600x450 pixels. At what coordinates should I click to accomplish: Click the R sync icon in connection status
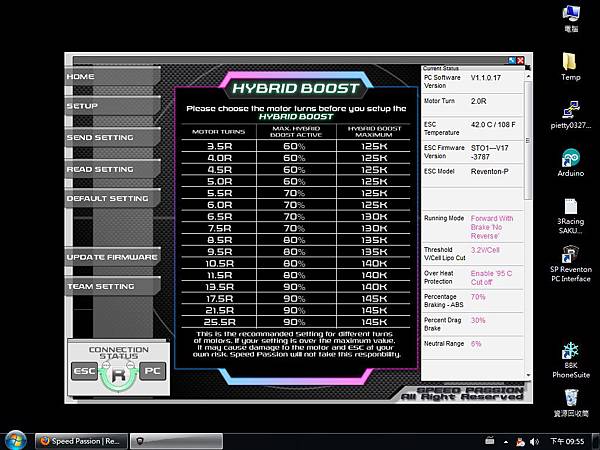(119, 375)
